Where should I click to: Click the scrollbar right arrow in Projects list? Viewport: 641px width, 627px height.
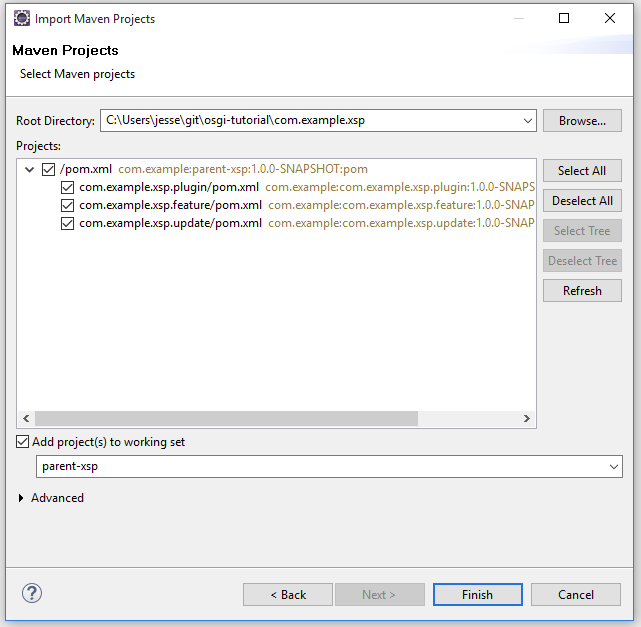527,419
